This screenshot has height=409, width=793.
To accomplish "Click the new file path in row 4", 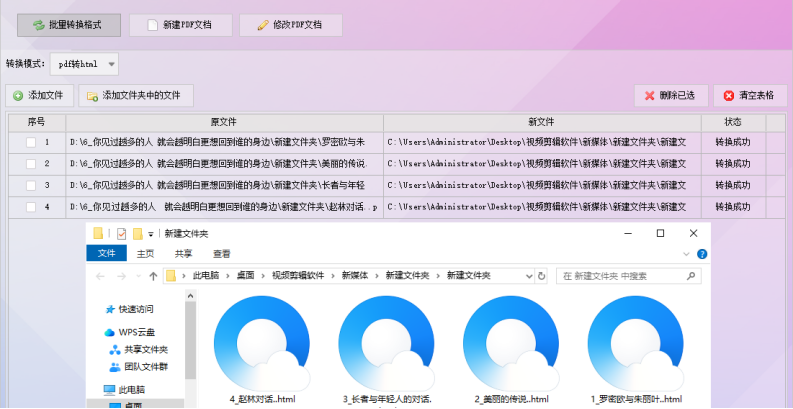I will (x=537, y=207).
